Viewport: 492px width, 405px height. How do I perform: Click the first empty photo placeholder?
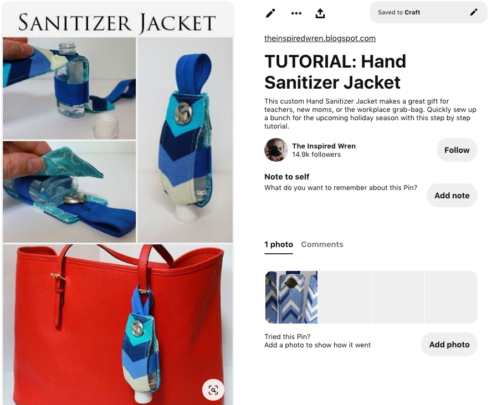pyautogui.click(x=345, y=297)
